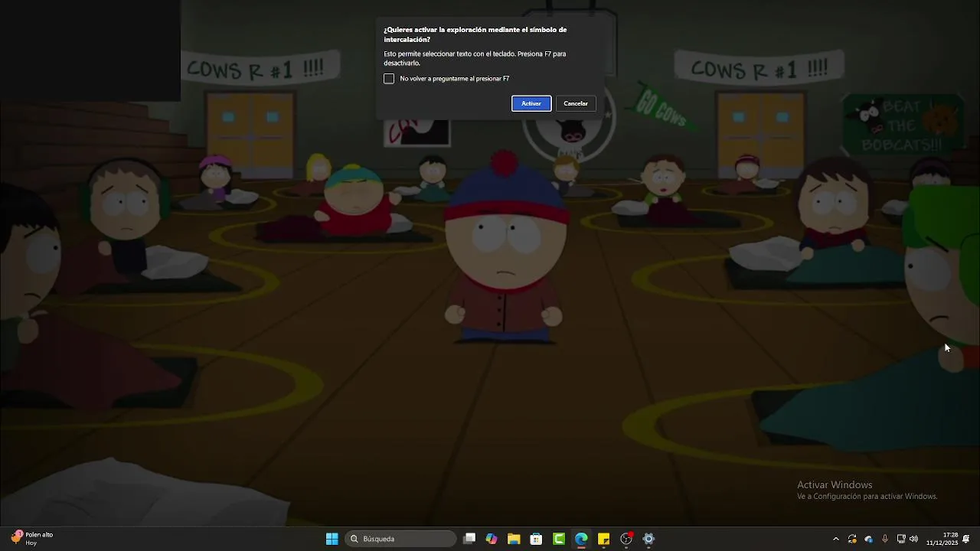This screenshot has width=980, height=551.
Task: Open Sticky Notes from the taskbar
Action: click(603, 539)
